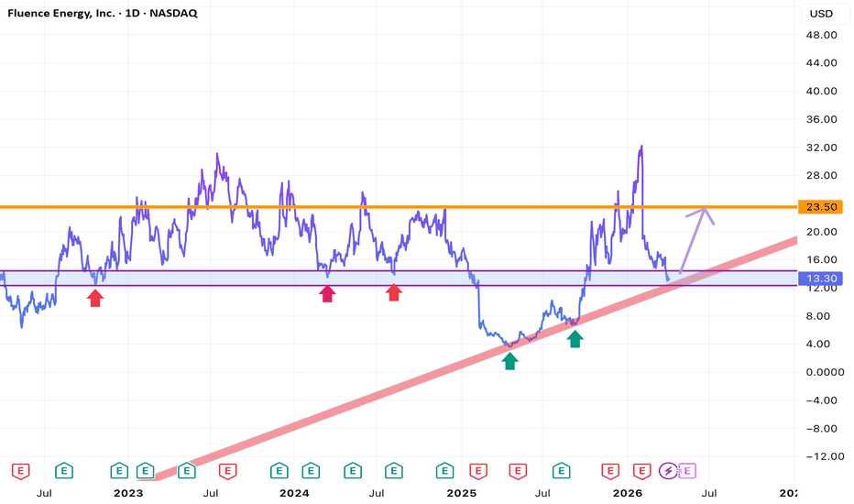Open the green earnings marker after Jul 2025
Image resolution: width=854 pixels, height=504 pixels.
point(562,471)
